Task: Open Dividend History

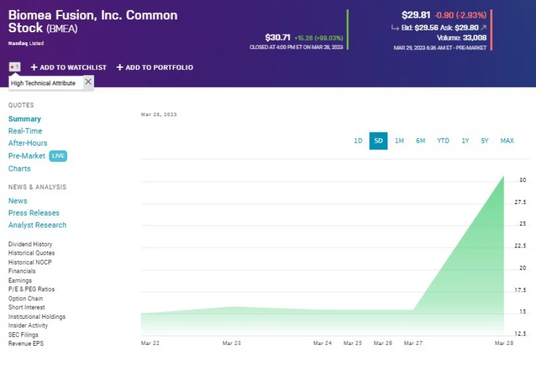Action: tap(30, 243)
